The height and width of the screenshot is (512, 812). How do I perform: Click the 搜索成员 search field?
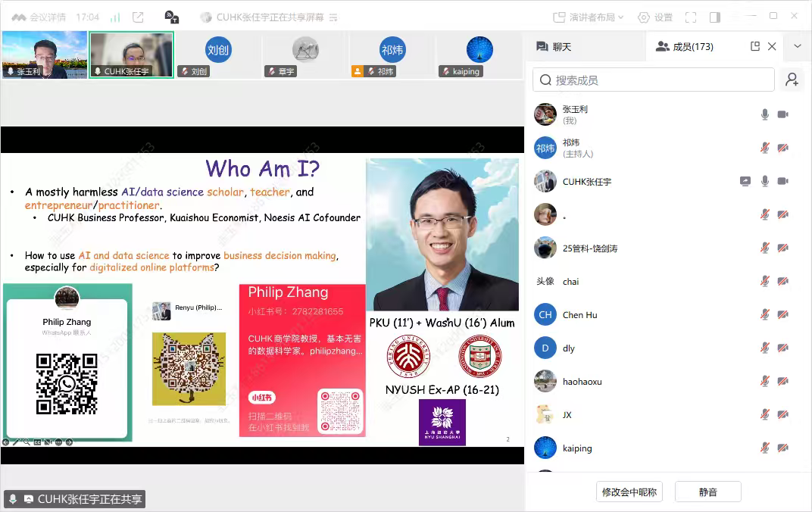coord(654,80)
